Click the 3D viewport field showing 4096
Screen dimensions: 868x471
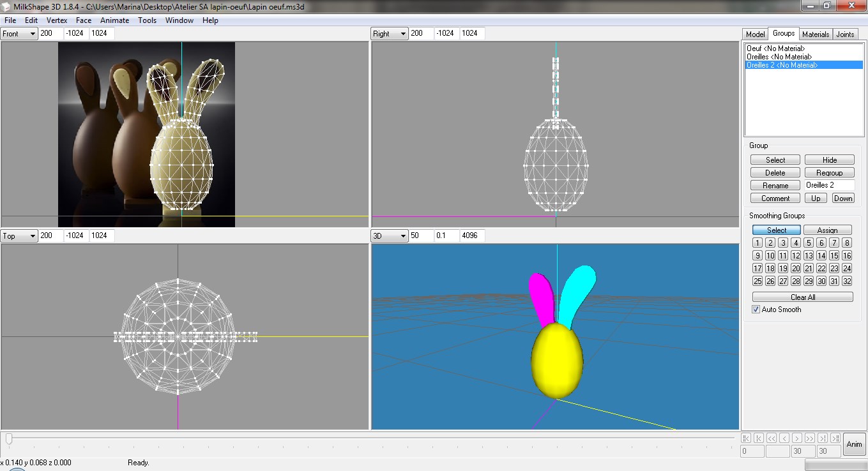point(472,236)
